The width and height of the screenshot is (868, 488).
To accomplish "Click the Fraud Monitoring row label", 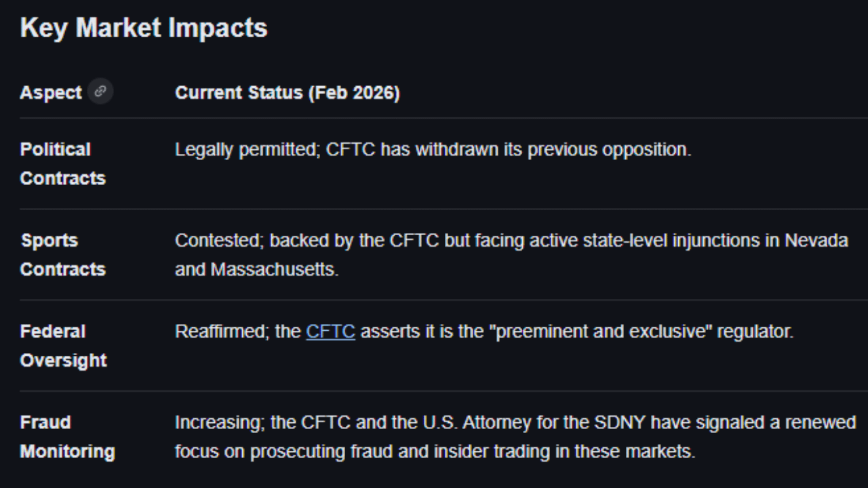I will click(x=67, y=437).
